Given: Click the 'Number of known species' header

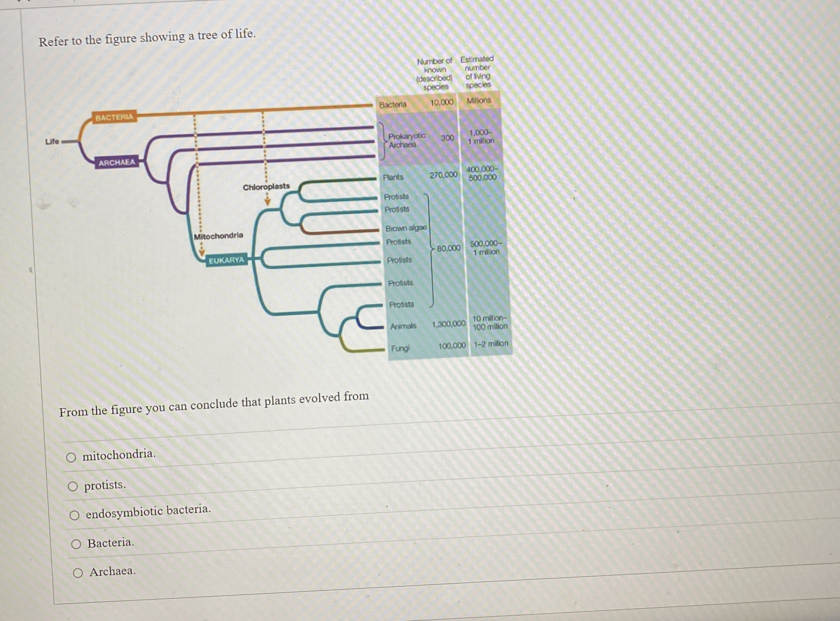Looking at the screenshot, I should [435, 74].
